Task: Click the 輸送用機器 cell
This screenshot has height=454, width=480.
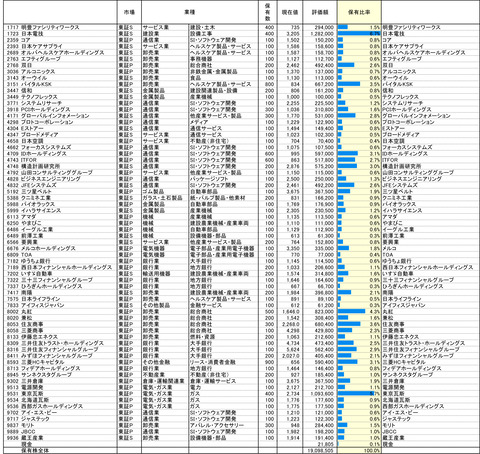Action: click(x=165, y=274)
